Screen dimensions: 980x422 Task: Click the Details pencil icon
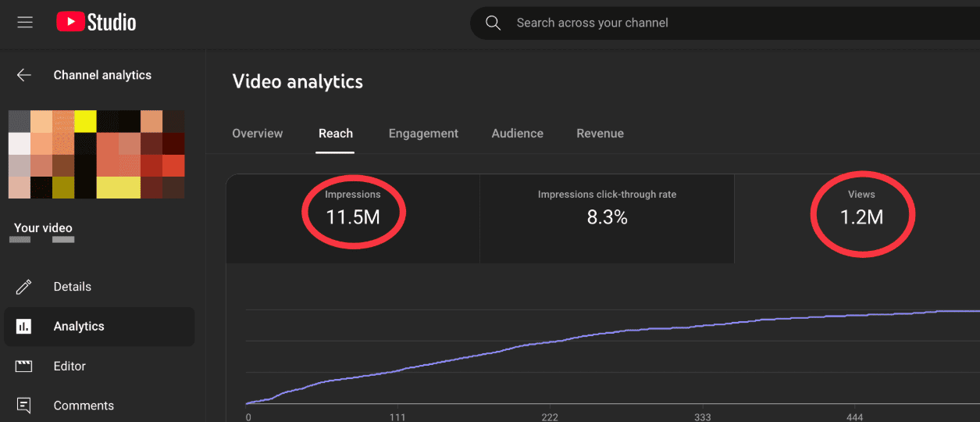(24, 287)
